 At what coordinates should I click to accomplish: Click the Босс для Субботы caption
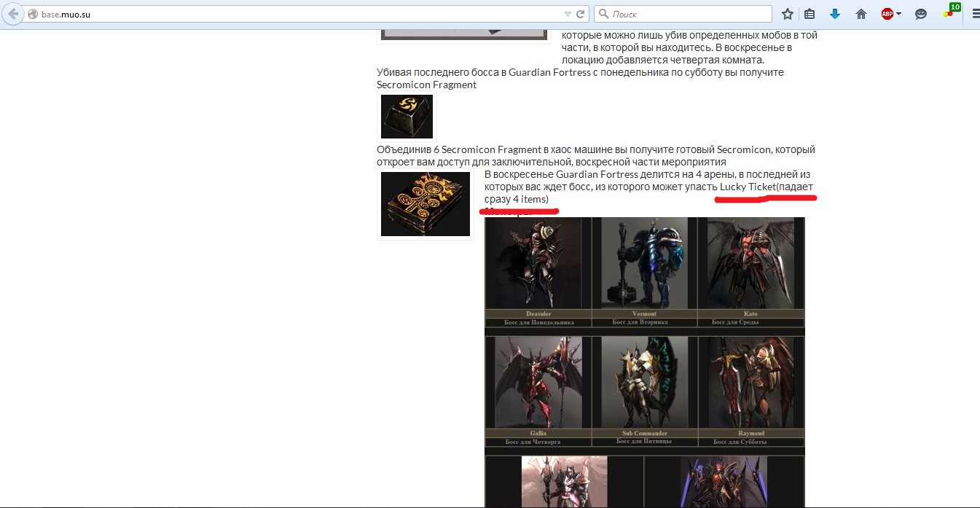click(x=741, y=442)
